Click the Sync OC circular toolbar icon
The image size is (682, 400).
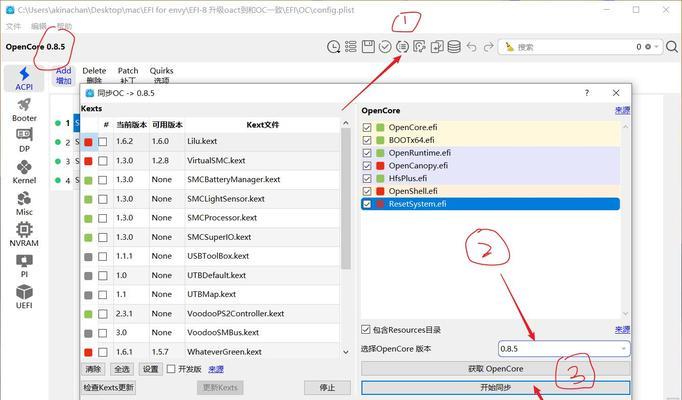[402, 47]
